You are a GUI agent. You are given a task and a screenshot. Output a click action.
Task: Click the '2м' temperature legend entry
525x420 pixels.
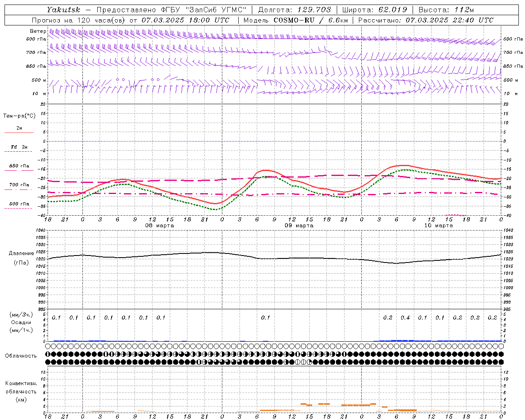[x=19, y=128]
